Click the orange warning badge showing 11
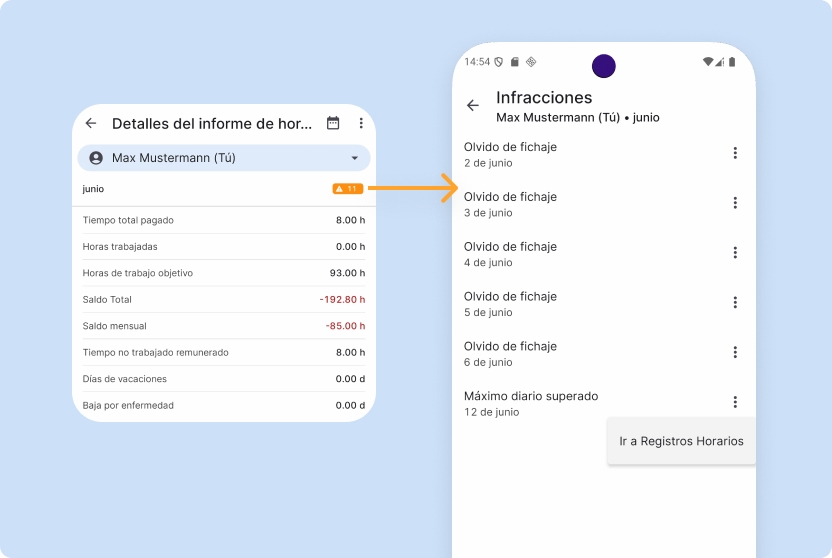Viewport: 832px width, 558px height. 347,188
